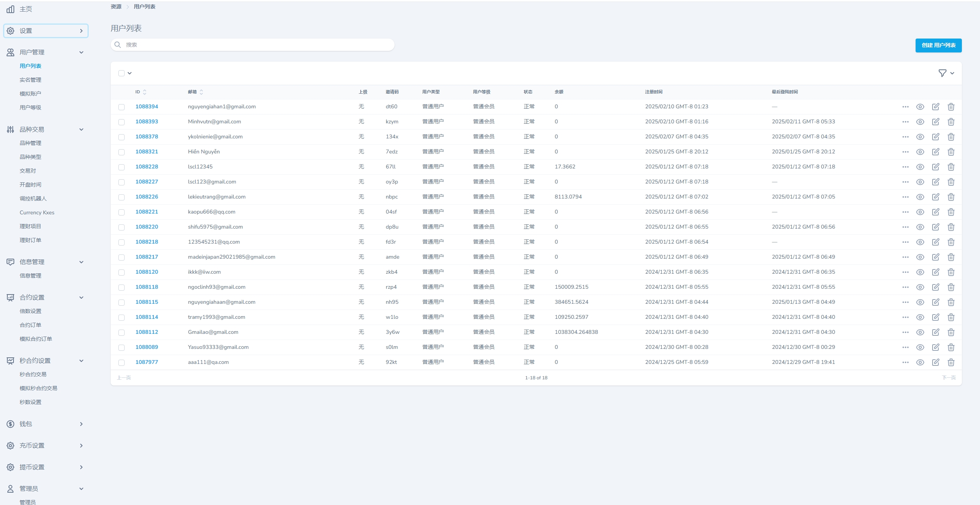Toggle the select-all checkbox in header
980x505 pixels.
(121, 73)
